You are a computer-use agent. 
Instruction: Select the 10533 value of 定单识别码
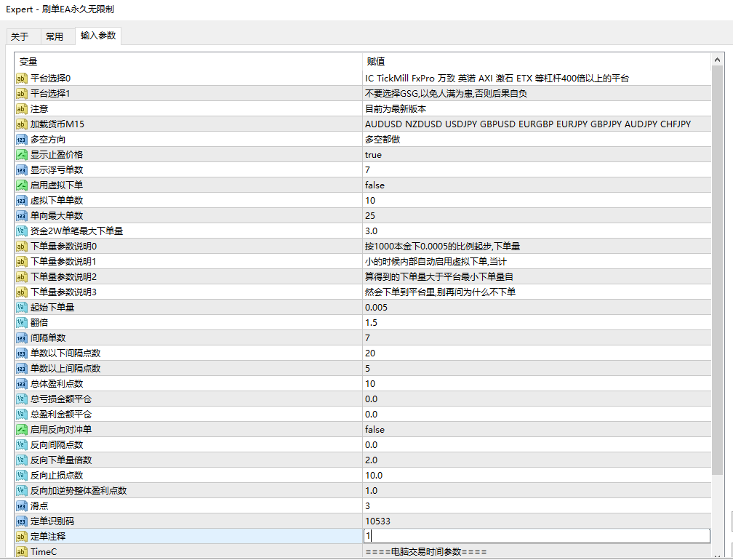[x=377, y=521]
